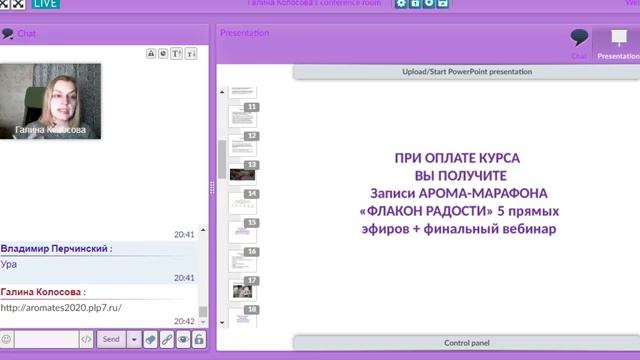Click the slide text 'ПРИ ОПЛАТЕ КУРСА'
Screen dimensions: 640x360
tap(457, 158)
